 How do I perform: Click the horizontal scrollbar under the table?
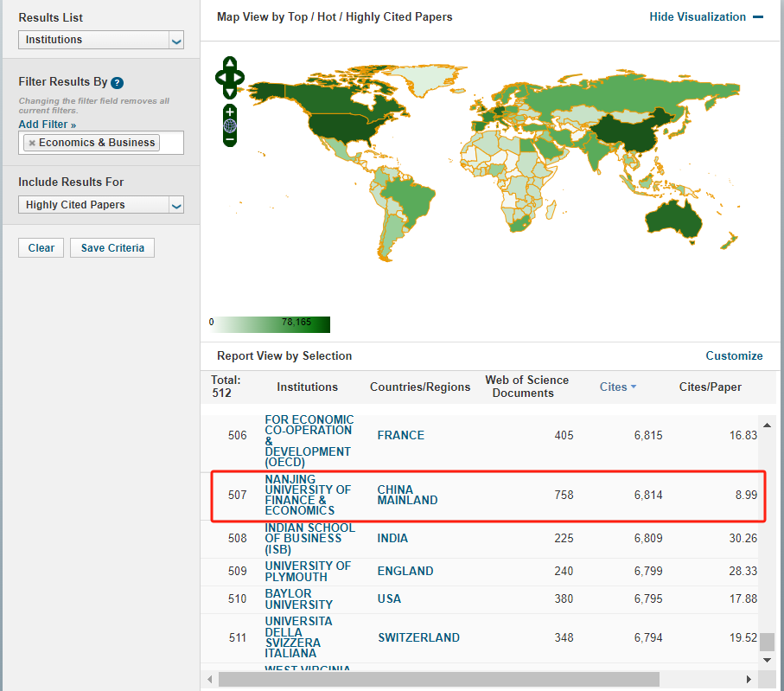point(438,679)
